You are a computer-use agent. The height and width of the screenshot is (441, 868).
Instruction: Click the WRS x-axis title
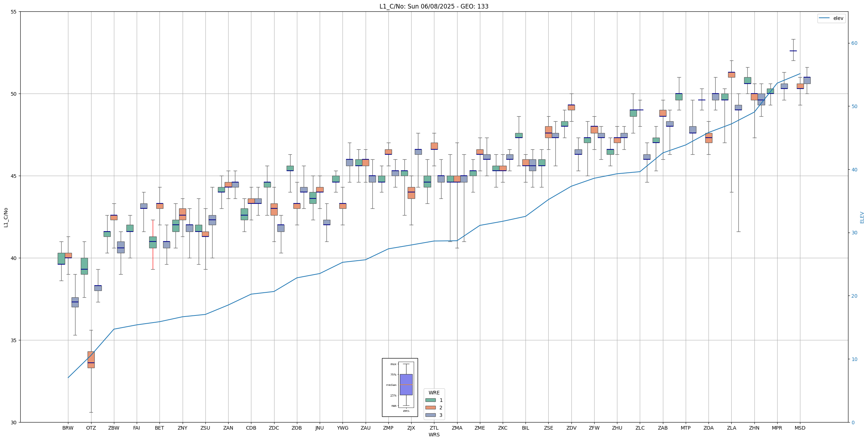click(x=434, y=435)
